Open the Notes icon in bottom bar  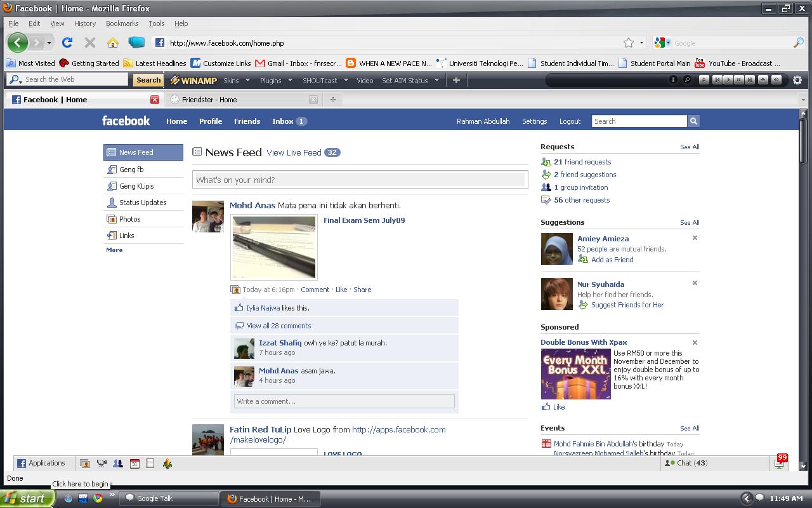150,464
